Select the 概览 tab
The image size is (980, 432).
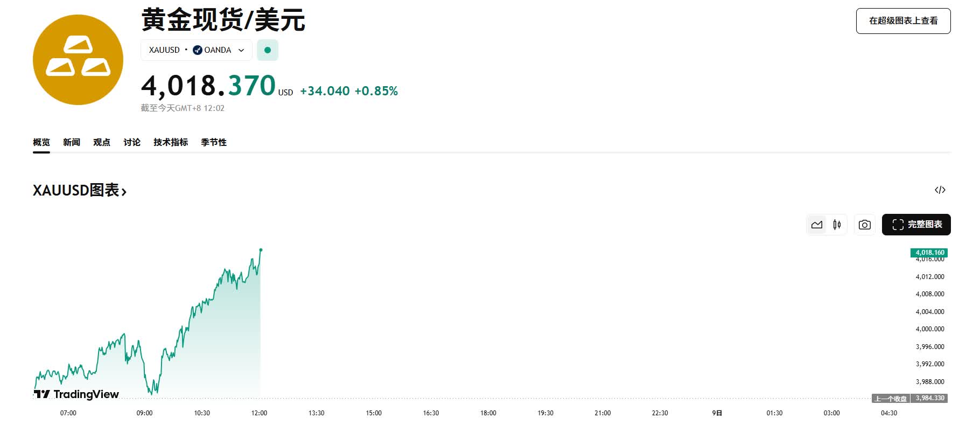(x=41, y=142)
